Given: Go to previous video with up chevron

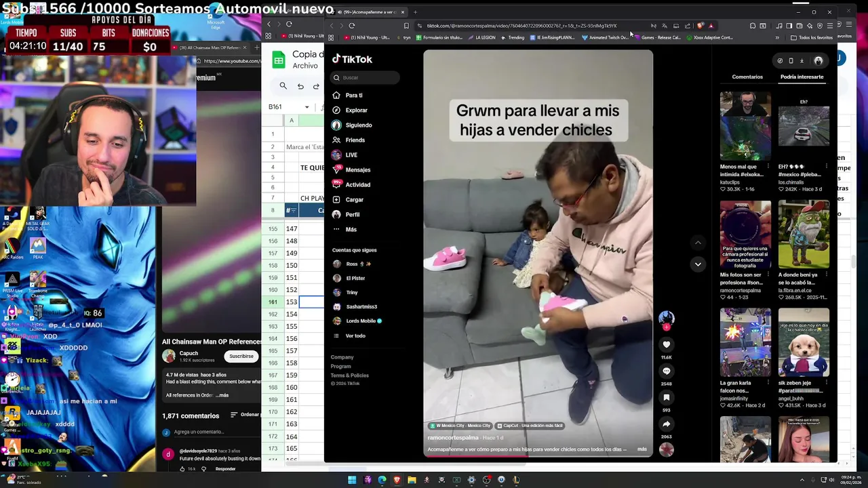Looking at the screenshot, I should click(x=698, y=242).
